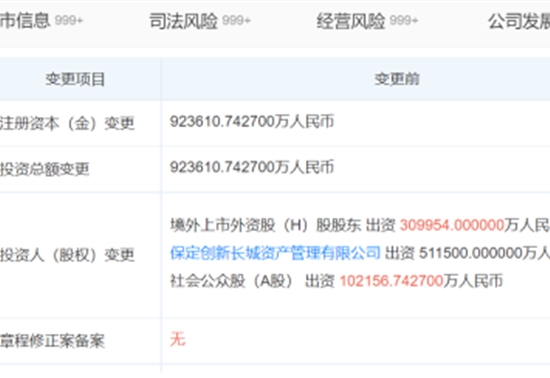Click the 社会公众股（A股）text
The image size is (550, 378).
click(x=232, y=281)
